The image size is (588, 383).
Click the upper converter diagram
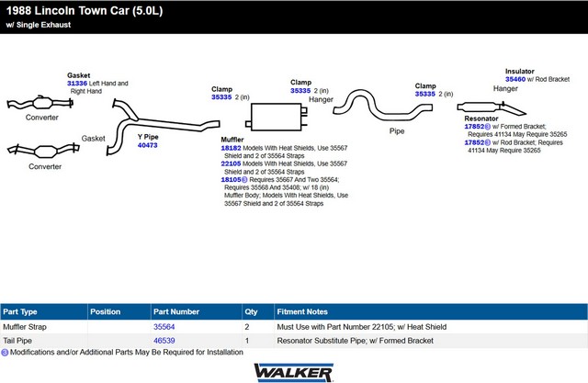pos(40,103)
